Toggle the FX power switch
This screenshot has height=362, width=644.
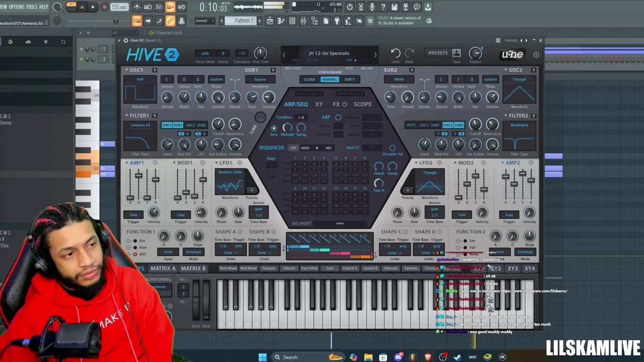[345, 104]
